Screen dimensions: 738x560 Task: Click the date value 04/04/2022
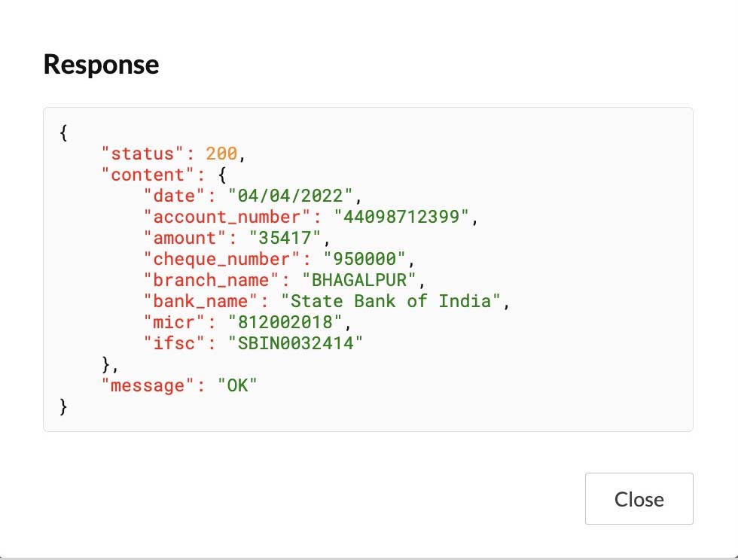[290, 196]
